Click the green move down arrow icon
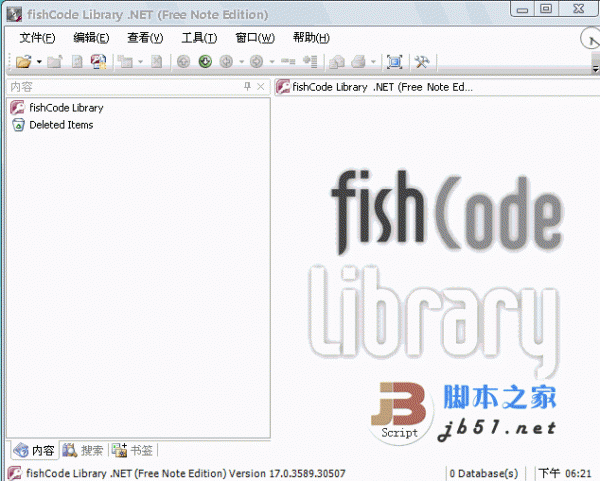 coord(205,62)
